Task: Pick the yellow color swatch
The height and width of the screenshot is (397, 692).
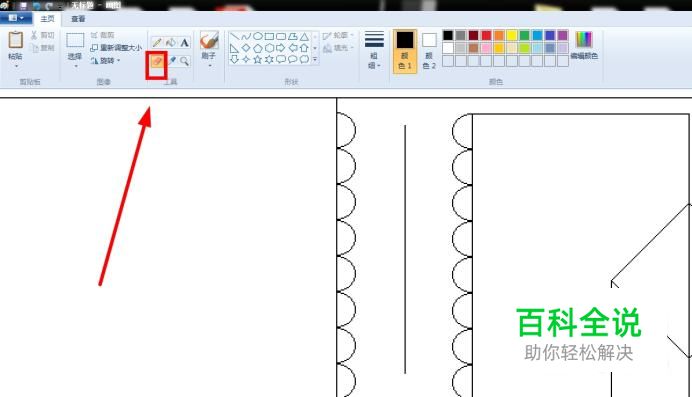Action: (512, 35)
